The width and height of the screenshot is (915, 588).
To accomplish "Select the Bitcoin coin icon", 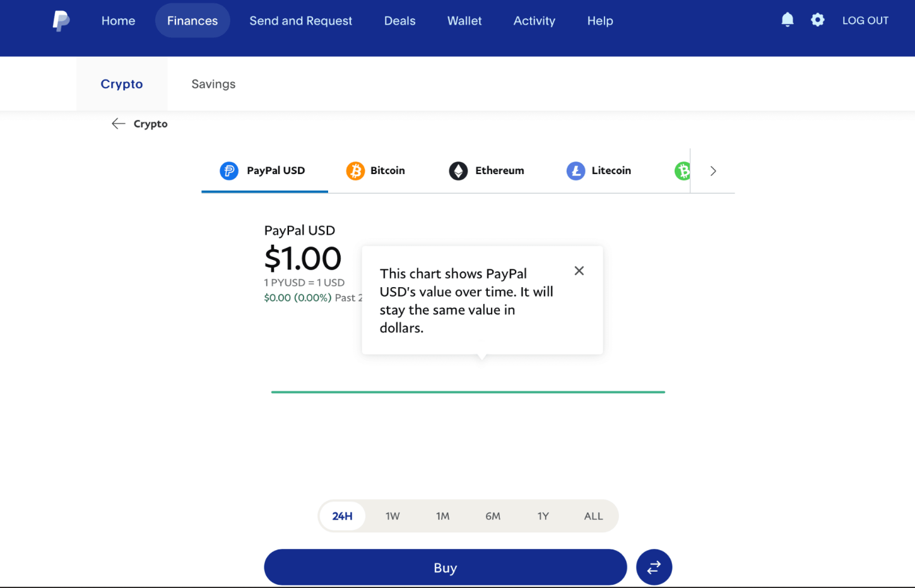I will 355,171.
